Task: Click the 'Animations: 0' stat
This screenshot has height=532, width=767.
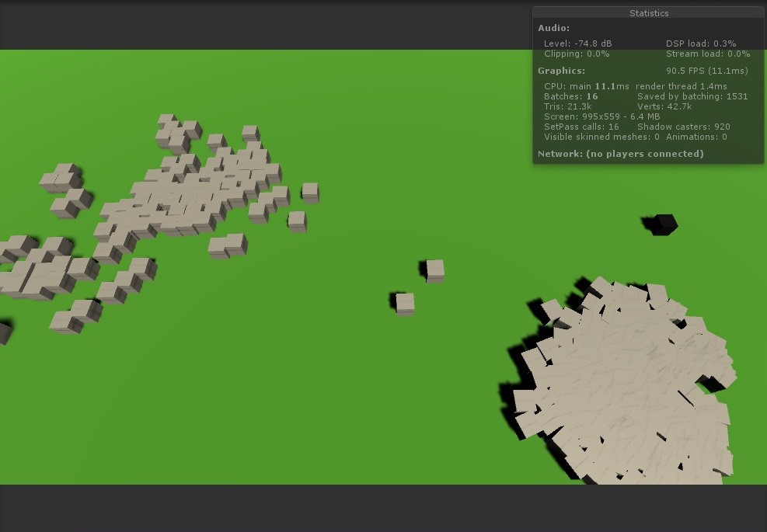Action: 696,137
